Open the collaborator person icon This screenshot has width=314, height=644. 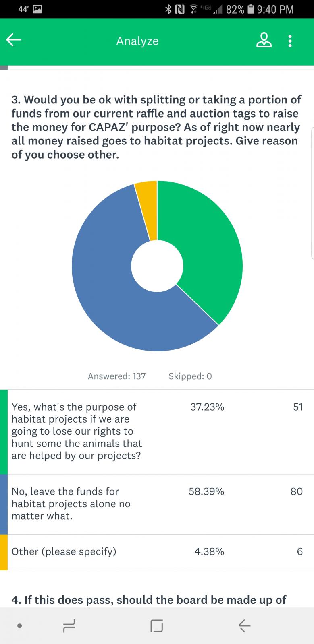[x=264, y=40]
